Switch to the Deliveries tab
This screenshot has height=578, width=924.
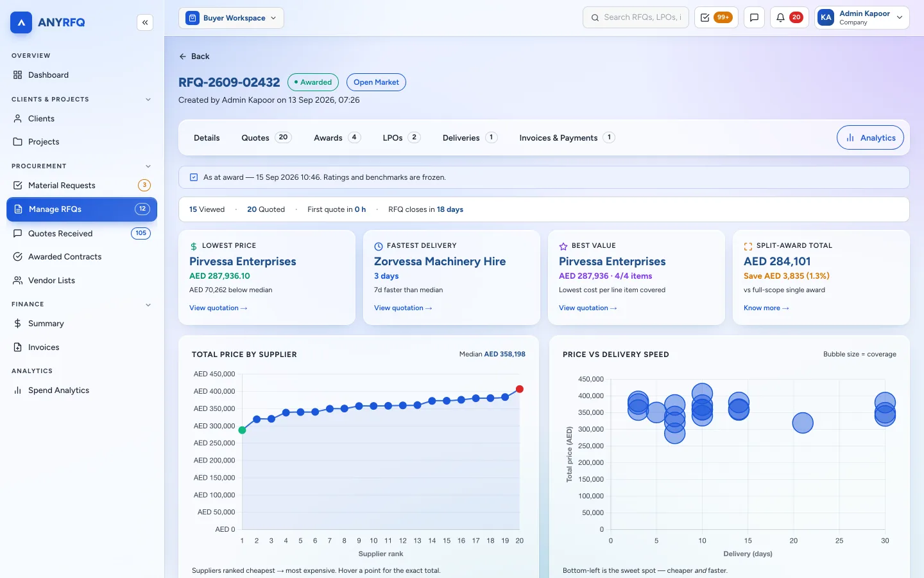click(470, 138)
